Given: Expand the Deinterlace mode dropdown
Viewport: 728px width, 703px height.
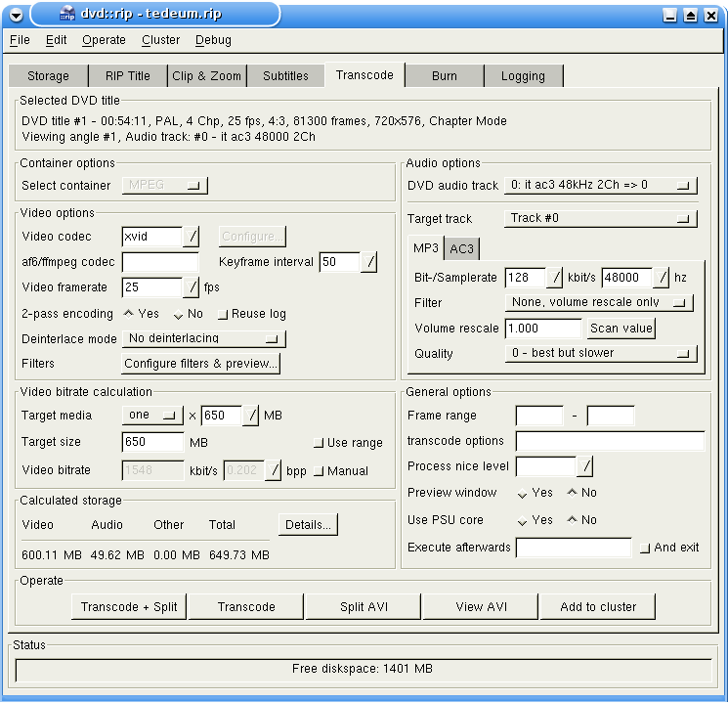Looking at the screenshot, I should 203,338.
